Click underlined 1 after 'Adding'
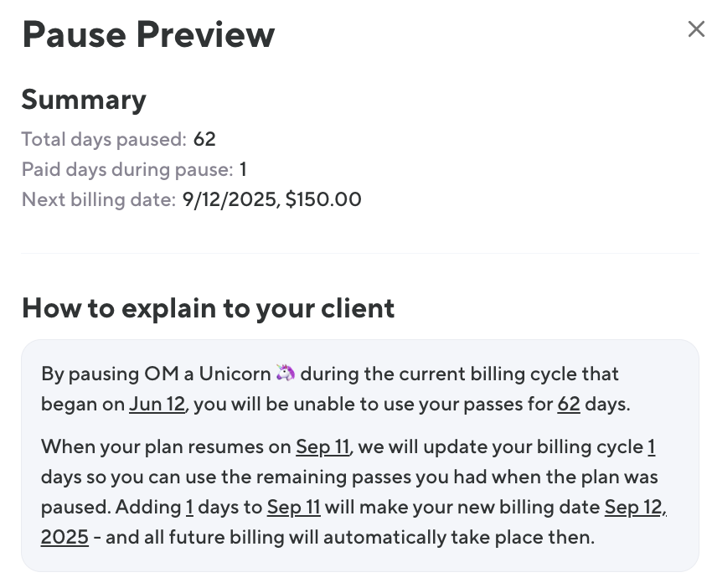This screenshot has width=712, height=588. pos(189,507)
